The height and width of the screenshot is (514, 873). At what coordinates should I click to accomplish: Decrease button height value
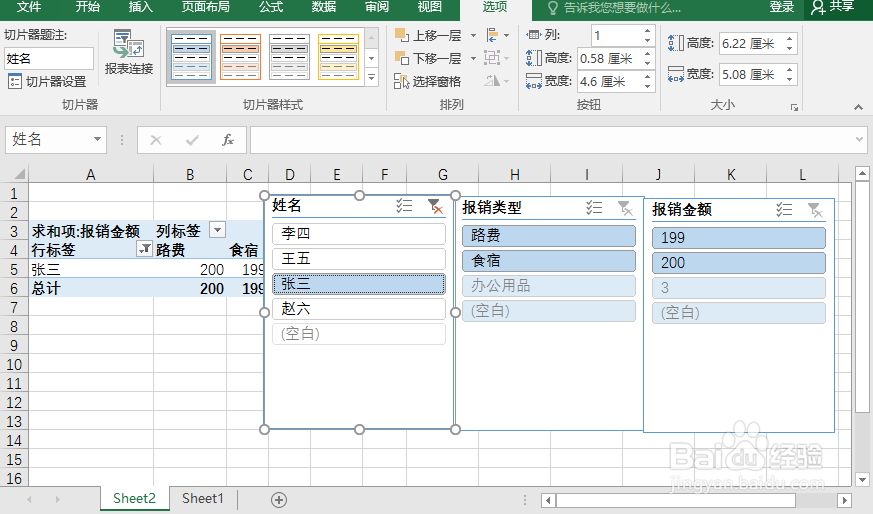tap(648, 63)
